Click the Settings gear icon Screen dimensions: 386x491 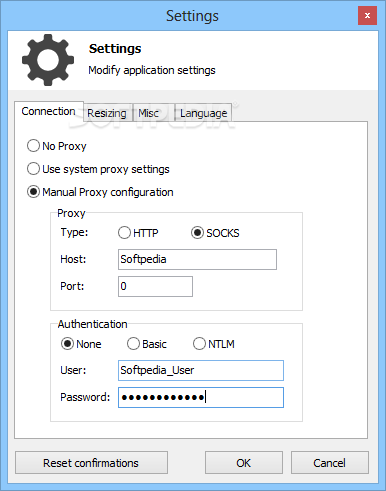(x=48, y=60)
